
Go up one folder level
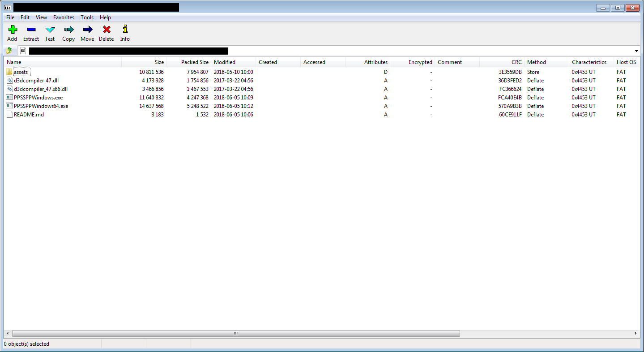tap(9, 51)
